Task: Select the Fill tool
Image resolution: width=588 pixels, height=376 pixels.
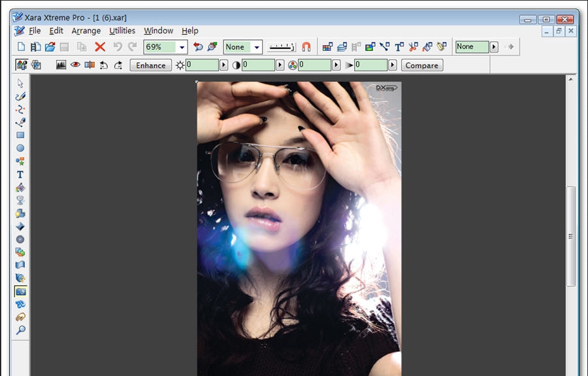Action: click(20, 188)
